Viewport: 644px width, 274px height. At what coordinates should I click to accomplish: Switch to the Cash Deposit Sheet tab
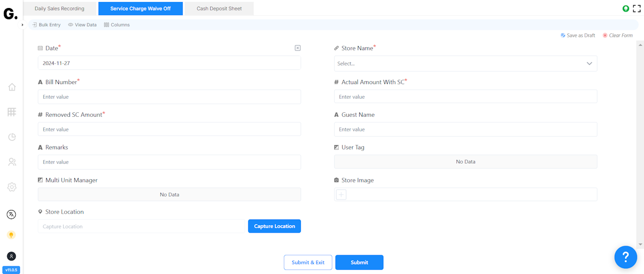coord(219,9)
